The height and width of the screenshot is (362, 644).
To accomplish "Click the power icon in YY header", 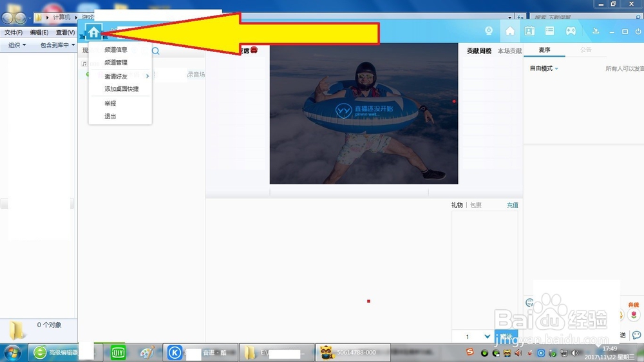I will [638, 31].
